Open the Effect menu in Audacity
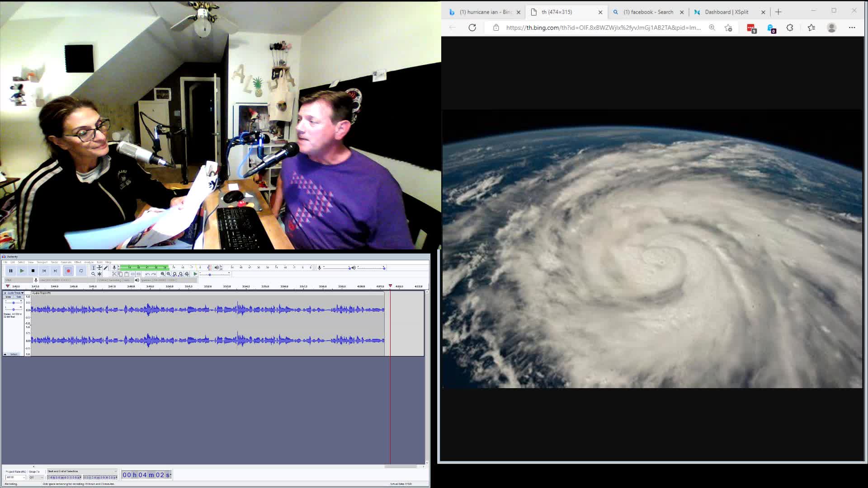The width and height of the screenshot is (868, 488). [78, 262]
